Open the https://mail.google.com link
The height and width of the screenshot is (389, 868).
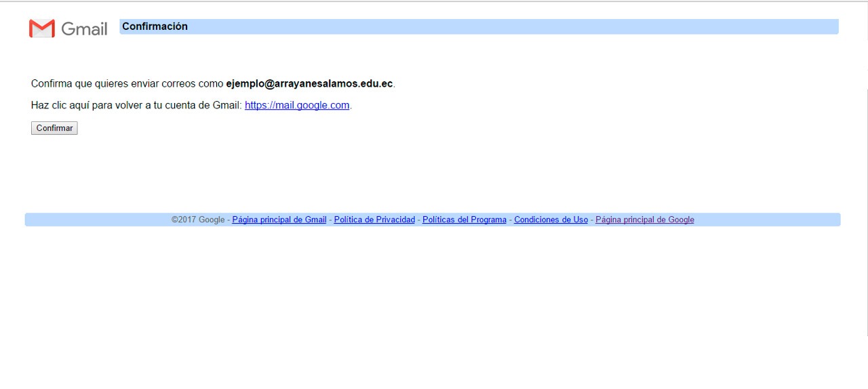coord(297,105)
